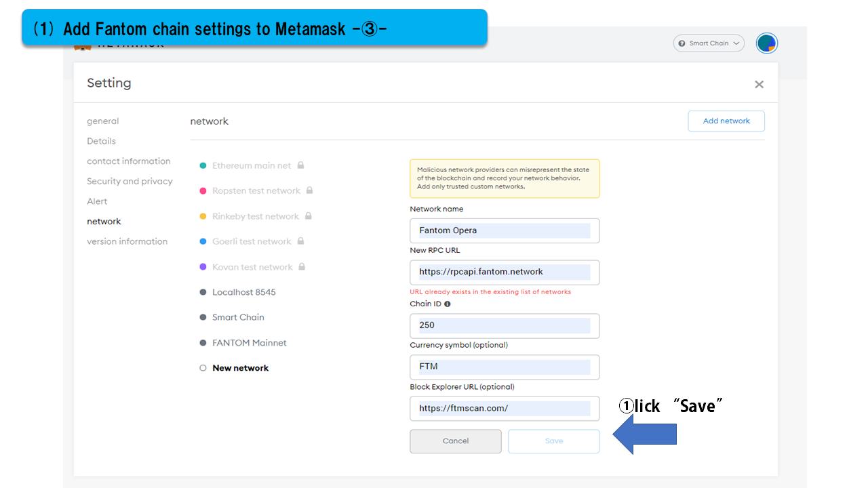Click lock icon beside Ethereum main net
Image resolution: width=868 pixels, height=488 pixels.
tap(300, 165)
